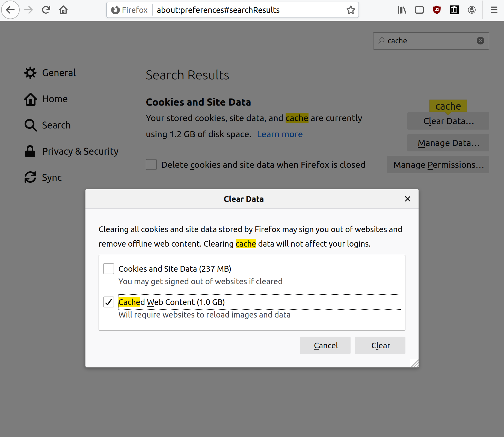Click the forward navigation arrow
This screenshot has width=504, height=437.
(x=28, y=10)
